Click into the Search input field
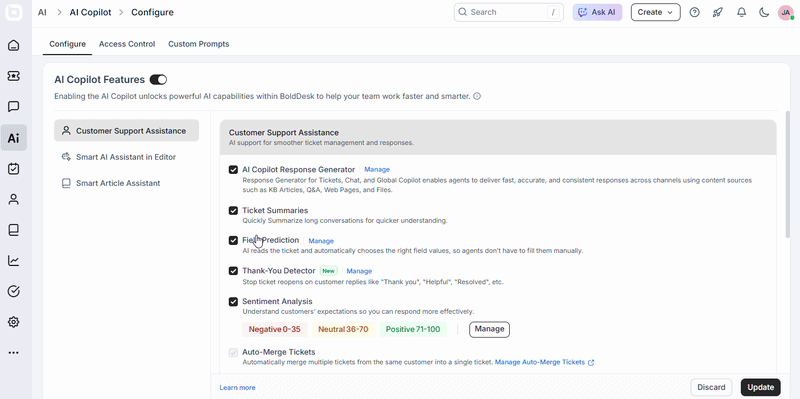The image size is (800, 399). [x=509, y=12]
